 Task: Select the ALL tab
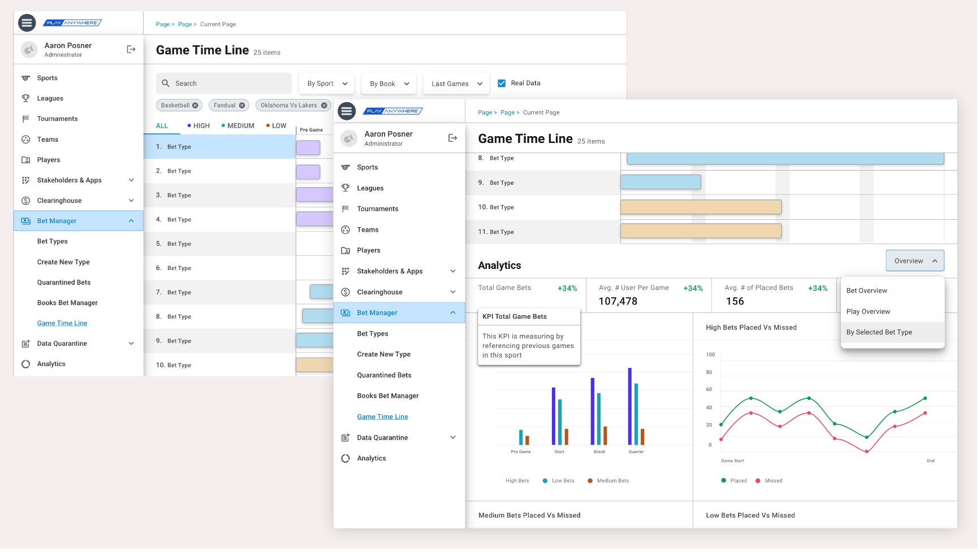(162, 126)
